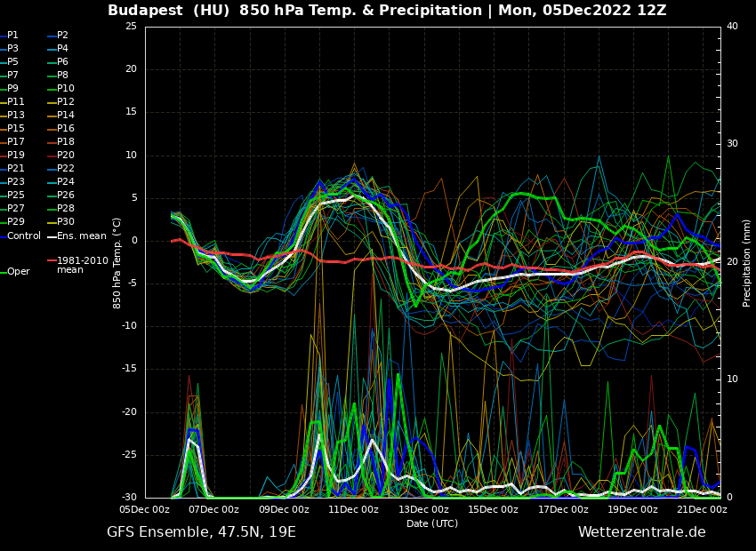Toggle the Control run legend entry
The image size is (756, 551).
pyautogui.click(x=23, y=236)
